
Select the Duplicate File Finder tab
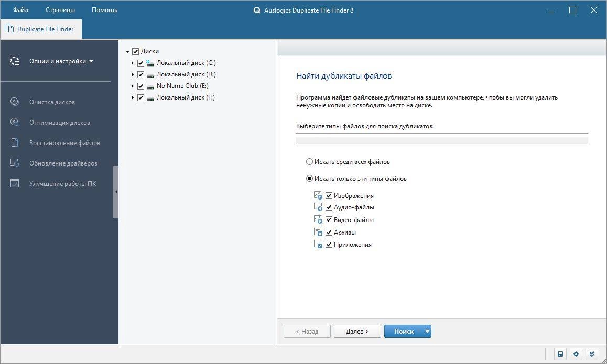(x=41, y=29)
